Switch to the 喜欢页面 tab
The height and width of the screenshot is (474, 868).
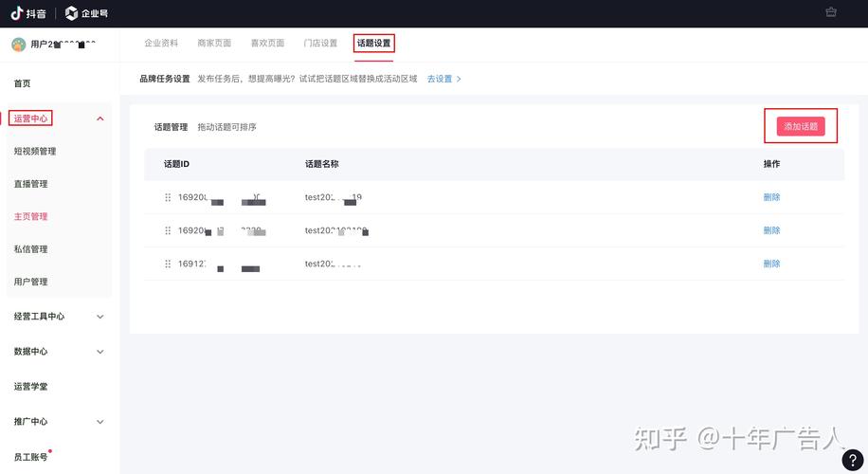tap(267, 44)
